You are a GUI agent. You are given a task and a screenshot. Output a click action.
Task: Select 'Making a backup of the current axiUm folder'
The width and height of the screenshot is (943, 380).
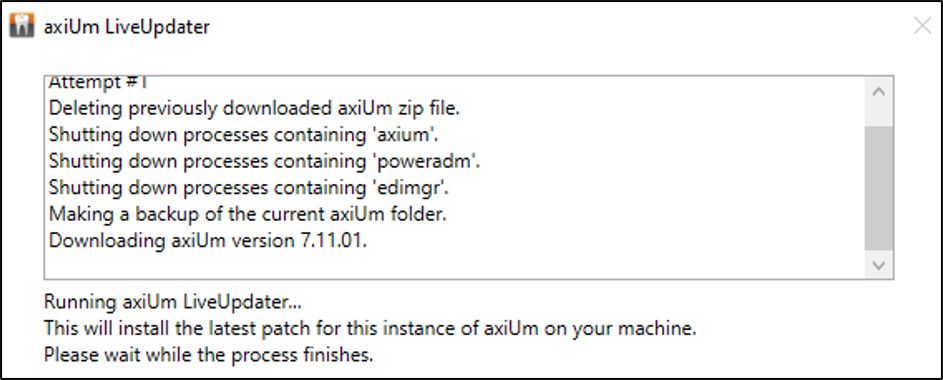click(248, 215)
